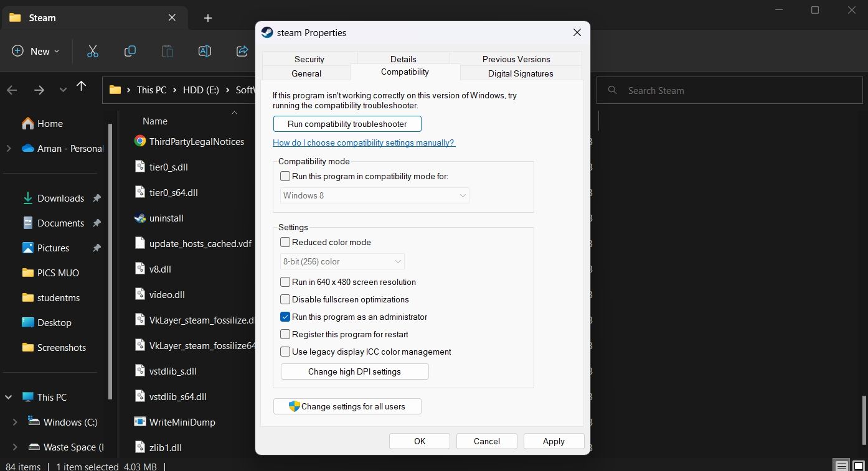
Task: Open the Digital Signatures tab
Action: click(x=521, y=73)
